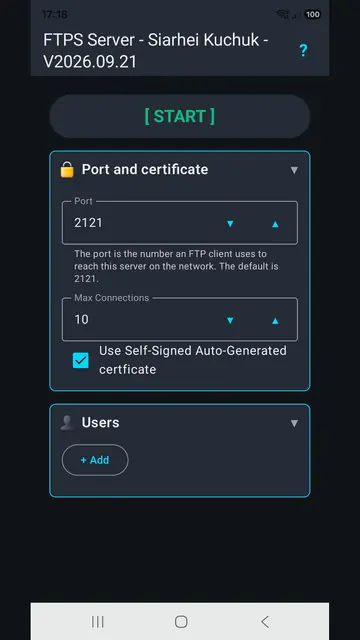The height and width of the screenshot is (640, 360).
Task: Click the user silhouette icon next to Users
Action: [x=67, y=422]
